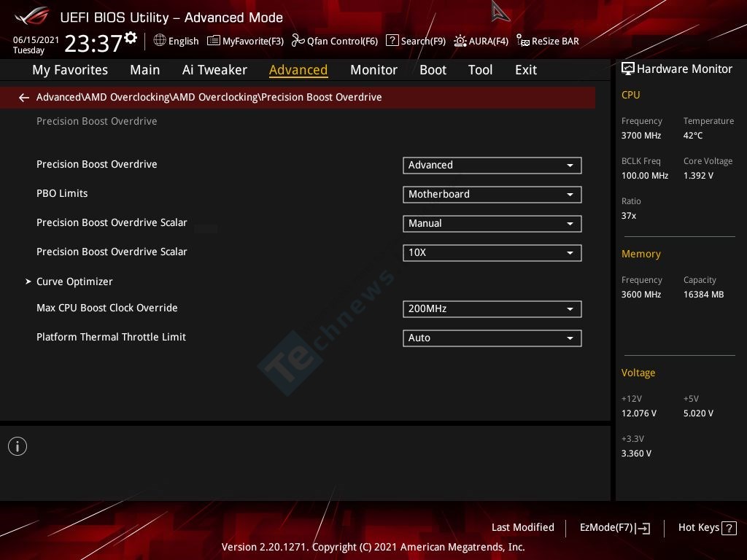This screenshot has height=560, width=747.
Task: Click the Search question mark icon
Action: tap(392, 41)
